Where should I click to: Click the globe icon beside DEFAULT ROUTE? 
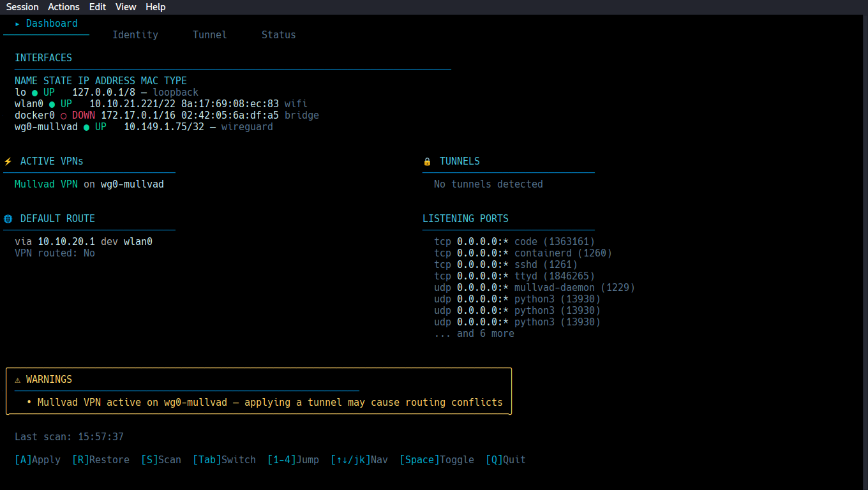click(x=8, y=219)
